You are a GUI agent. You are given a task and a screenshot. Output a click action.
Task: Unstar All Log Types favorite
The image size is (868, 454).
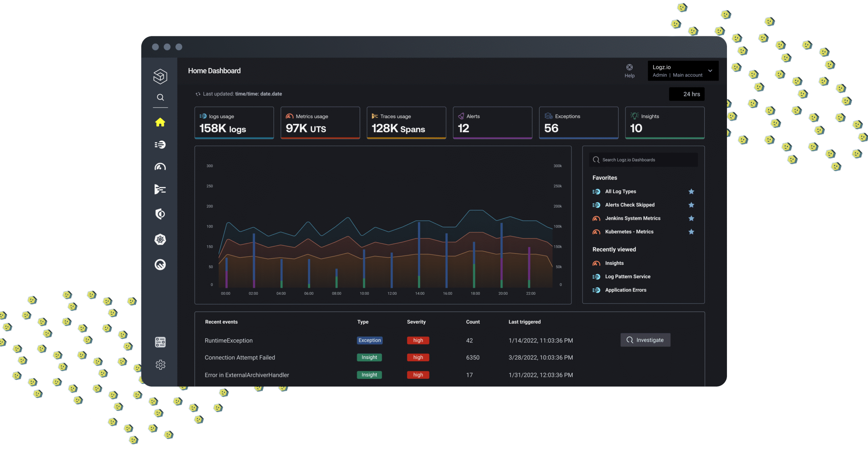tap(691, 191)
